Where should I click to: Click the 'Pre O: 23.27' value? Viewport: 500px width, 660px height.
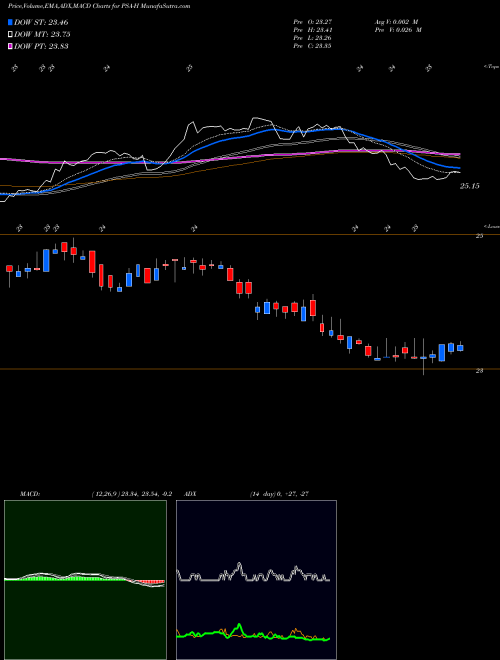point(313,21)
